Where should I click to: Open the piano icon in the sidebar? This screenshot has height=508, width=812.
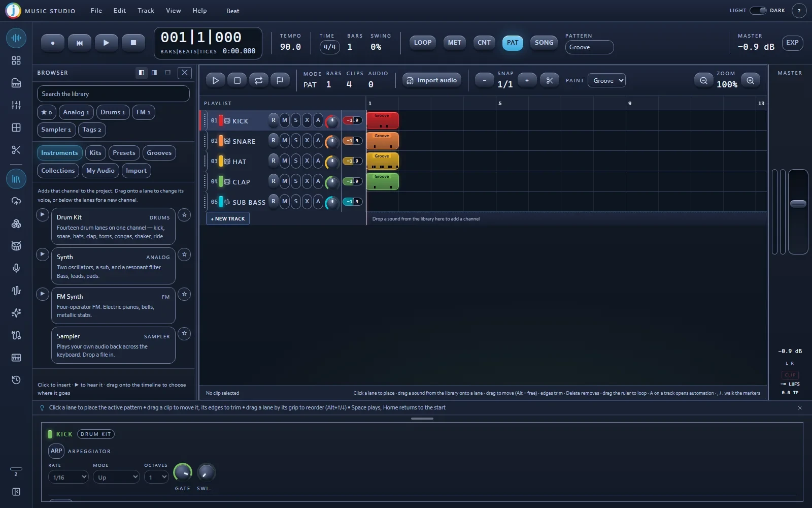pos(16,83)
